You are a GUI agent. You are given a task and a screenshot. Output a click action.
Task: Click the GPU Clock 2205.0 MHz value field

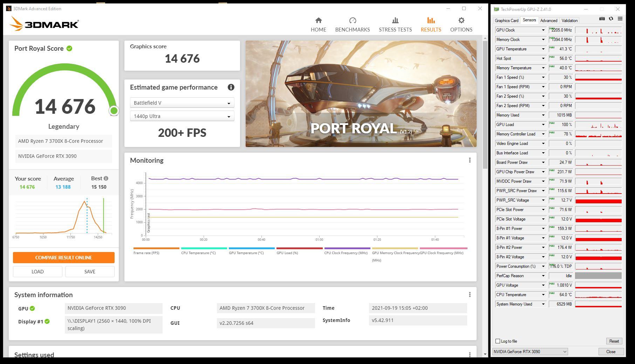(x=561, y=30)
